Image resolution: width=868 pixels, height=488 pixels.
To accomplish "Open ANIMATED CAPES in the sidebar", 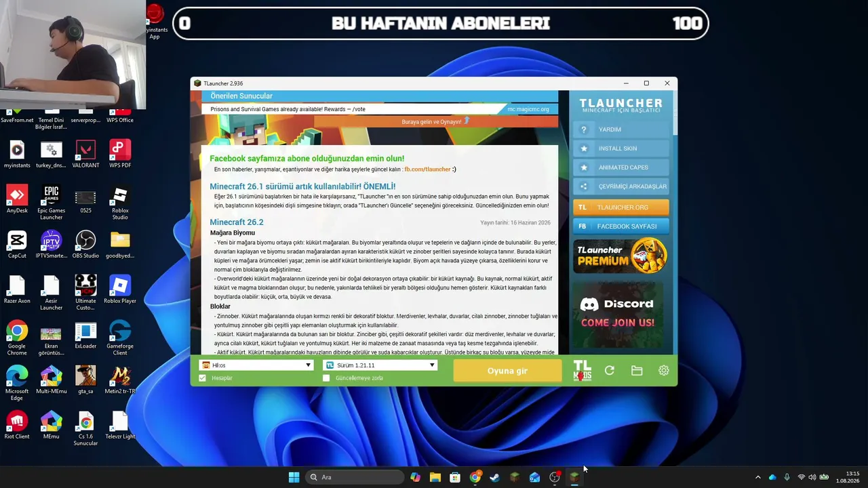I will tap(621, 167).
